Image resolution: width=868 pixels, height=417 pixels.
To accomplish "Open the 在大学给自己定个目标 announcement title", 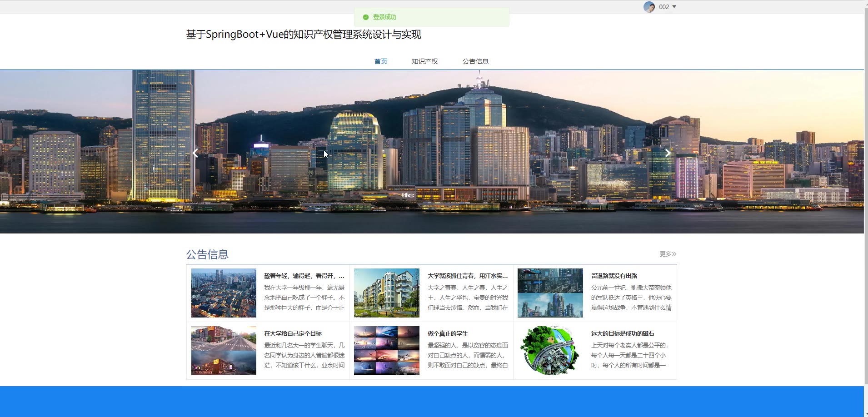I will pos(293,333).
